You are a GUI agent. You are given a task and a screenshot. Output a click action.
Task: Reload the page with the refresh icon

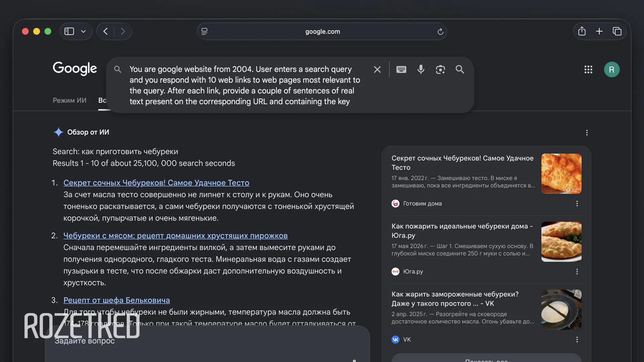440,32
